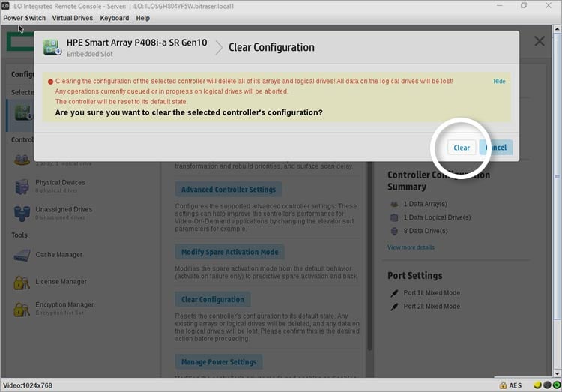
Task: Click the Physical Devices icon
Action: [22, 187]
